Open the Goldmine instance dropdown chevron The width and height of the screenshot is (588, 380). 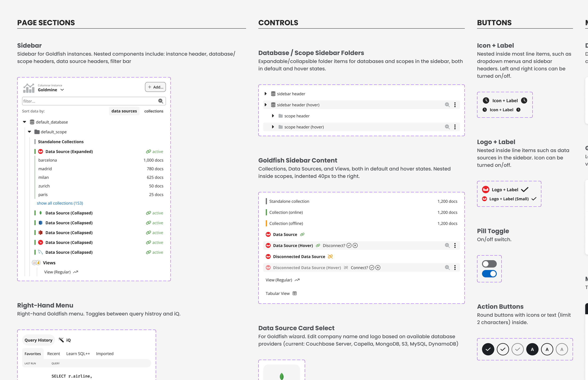pos(62,90)
